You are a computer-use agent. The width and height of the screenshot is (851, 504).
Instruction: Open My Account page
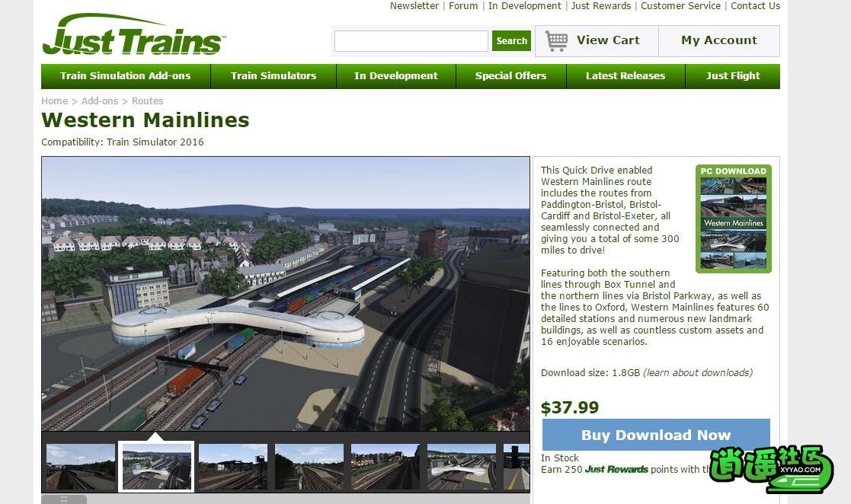(x=719, y=40)
